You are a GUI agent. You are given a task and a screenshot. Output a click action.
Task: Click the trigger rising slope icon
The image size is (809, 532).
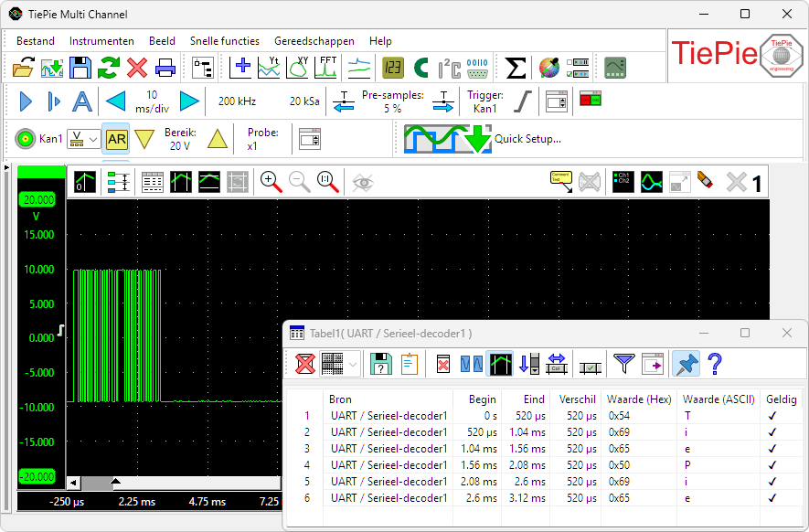click(x=522, y=101)
